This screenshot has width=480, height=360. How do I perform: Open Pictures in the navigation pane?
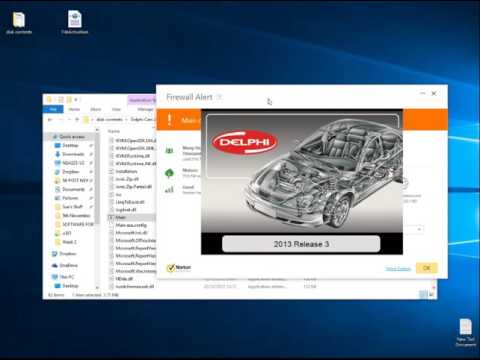click(70, 198)
